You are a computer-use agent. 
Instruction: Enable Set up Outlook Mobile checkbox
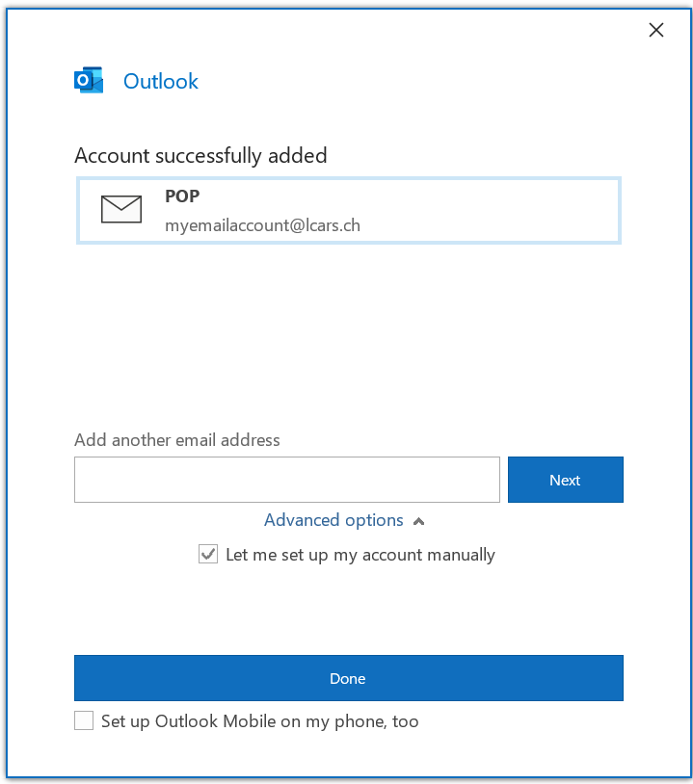[x=84, y=720]
